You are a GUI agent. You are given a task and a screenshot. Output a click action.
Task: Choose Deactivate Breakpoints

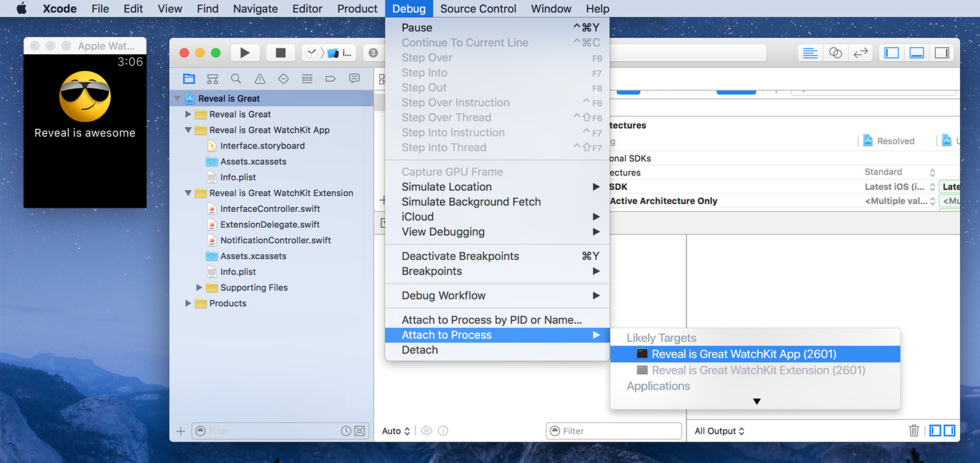pos(497,256)
